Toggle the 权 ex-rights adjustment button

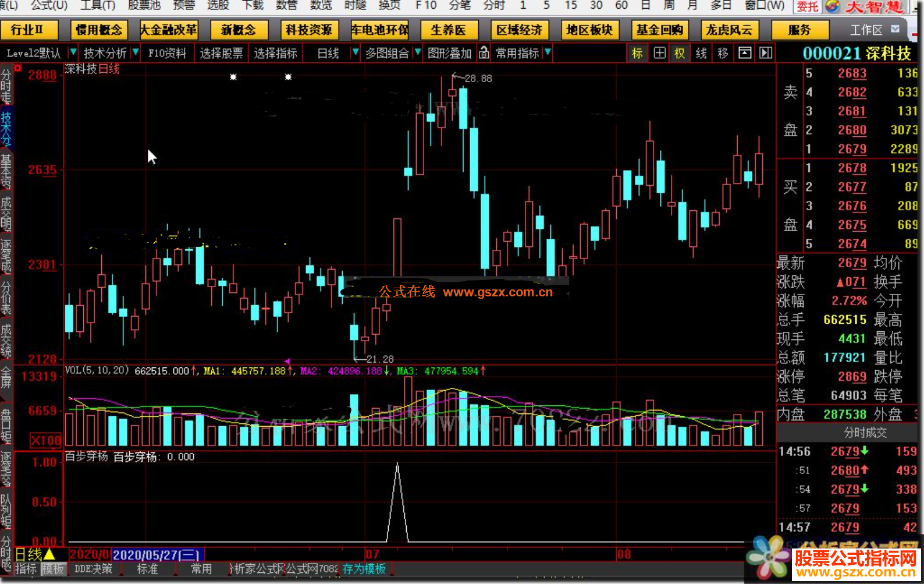[680, 54]
